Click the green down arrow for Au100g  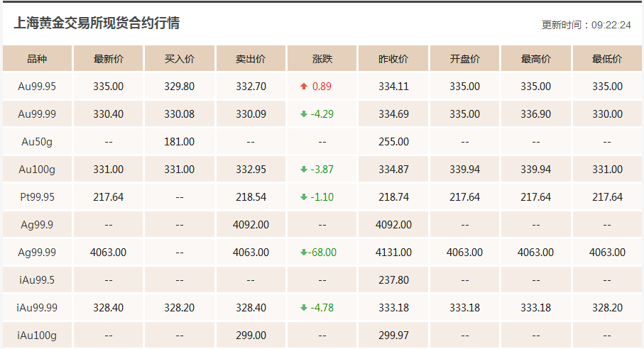(304, 170)
